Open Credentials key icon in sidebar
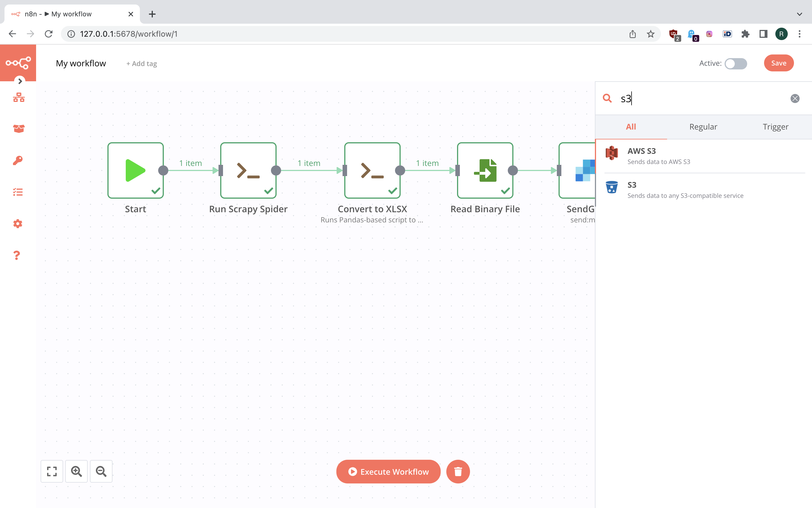Viewport: 812px width, 508px height. point(18,160)
